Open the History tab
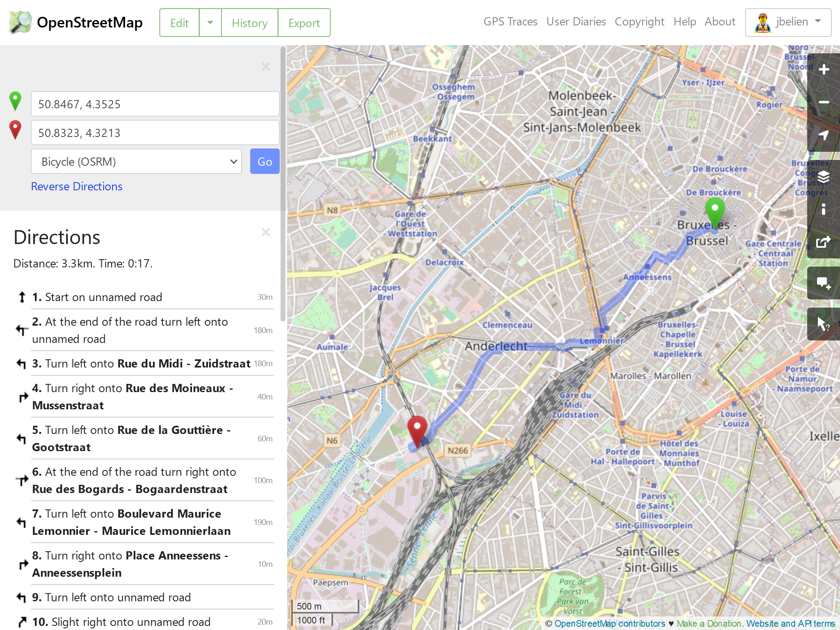 pos(249,23)
